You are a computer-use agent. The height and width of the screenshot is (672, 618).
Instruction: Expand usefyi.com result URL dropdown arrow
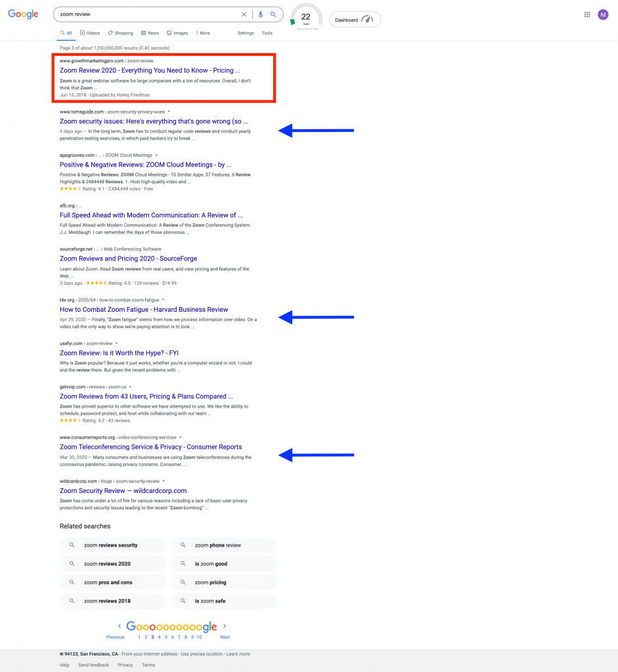click(117, 343)
